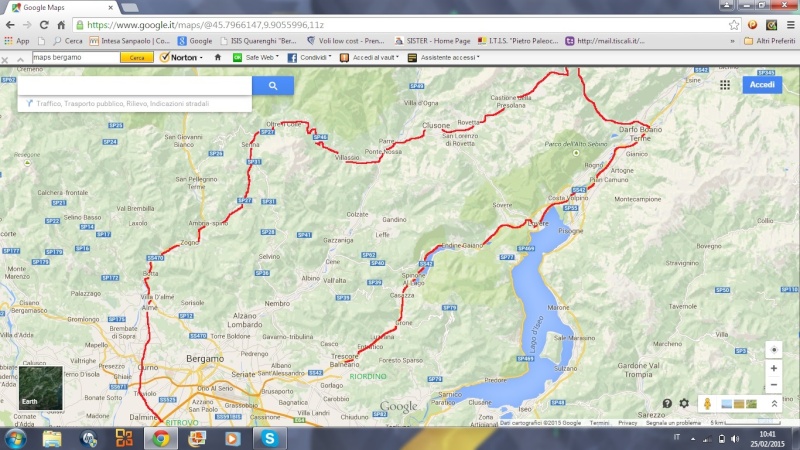Click the Accedi sign-in button

click(x=762, y=85)
